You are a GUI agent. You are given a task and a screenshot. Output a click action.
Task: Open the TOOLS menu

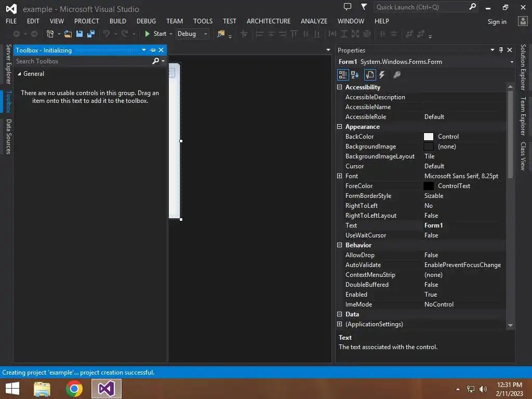tap(203, 21)
